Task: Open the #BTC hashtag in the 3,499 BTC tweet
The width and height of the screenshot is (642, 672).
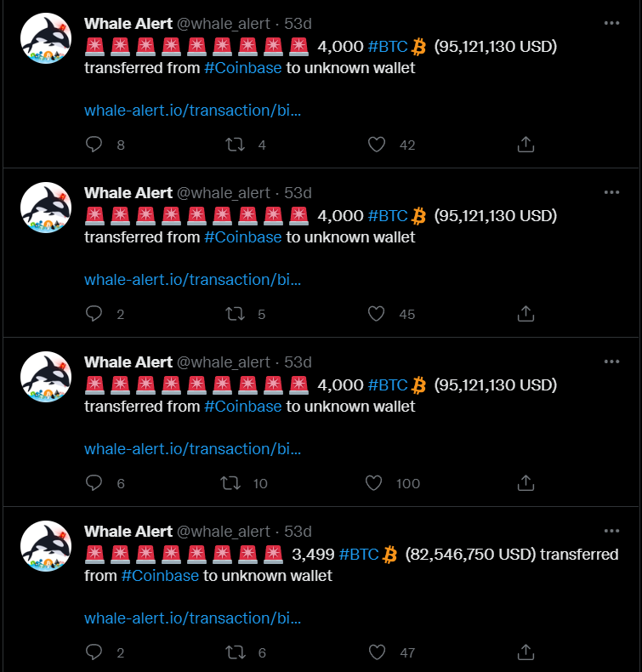Action: point(359,554)
